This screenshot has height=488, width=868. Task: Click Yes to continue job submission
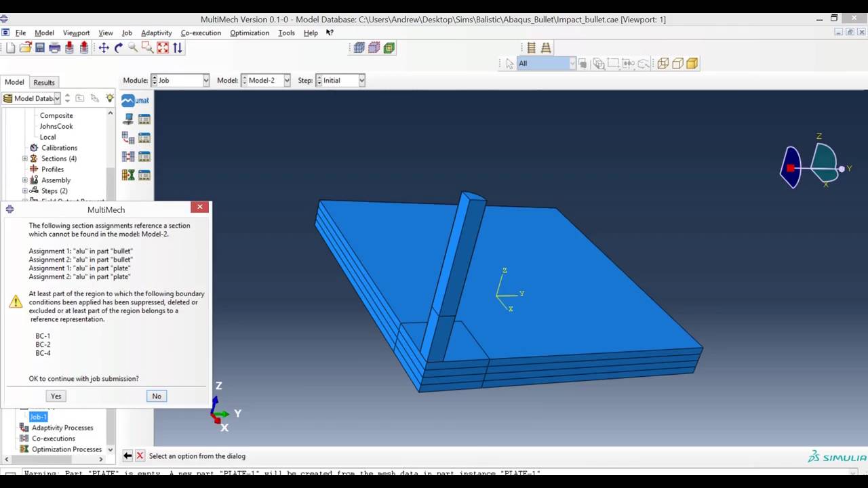[x=56, y=396]
